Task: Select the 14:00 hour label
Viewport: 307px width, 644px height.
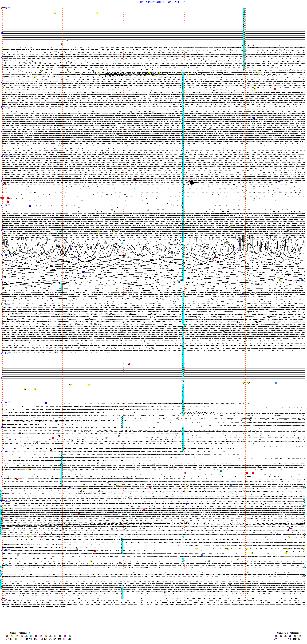Action: click(x=8, y=353)
